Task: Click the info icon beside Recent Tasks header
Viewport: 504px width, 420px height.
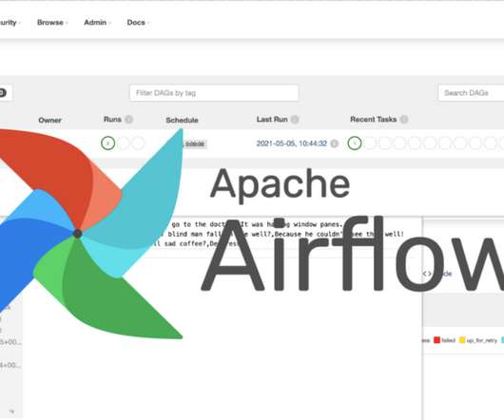Action: (x=404, y=119)
